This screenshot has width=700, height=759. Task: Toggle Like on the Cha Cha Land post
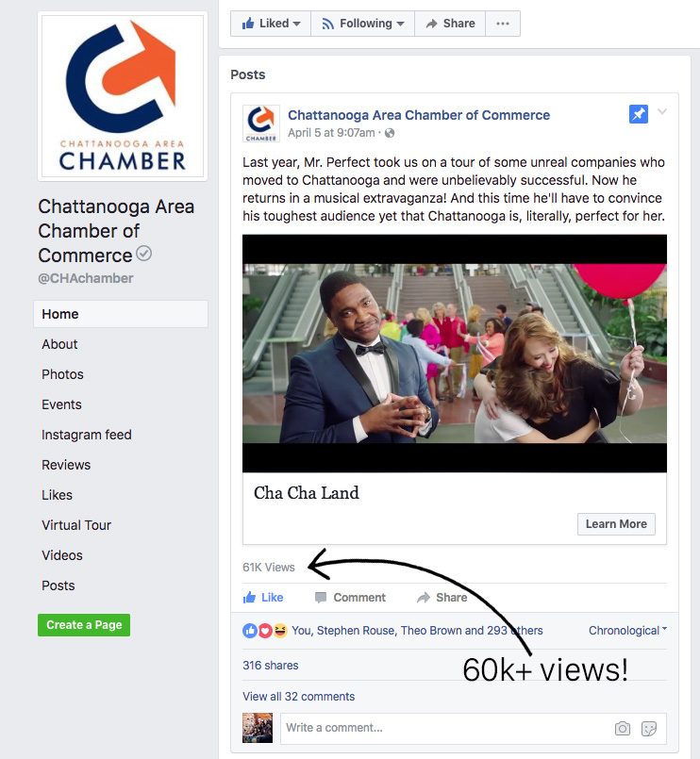(263, 598)
